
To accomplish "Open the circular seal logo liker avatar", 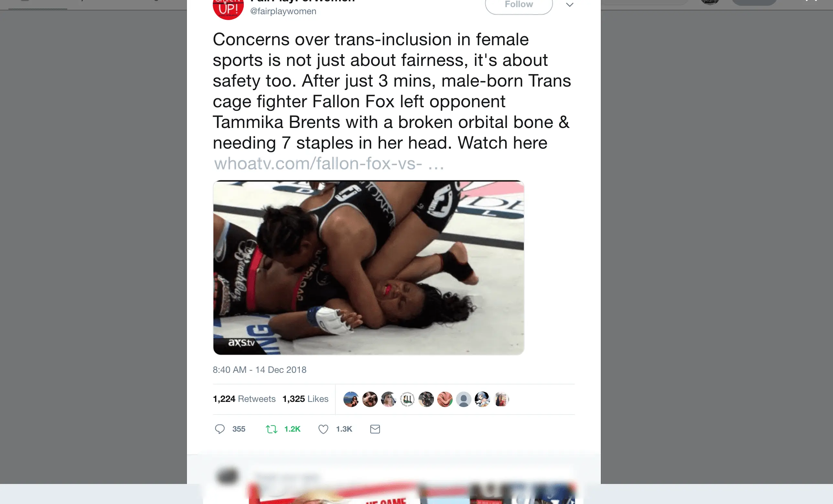I will tap(407, 399).
